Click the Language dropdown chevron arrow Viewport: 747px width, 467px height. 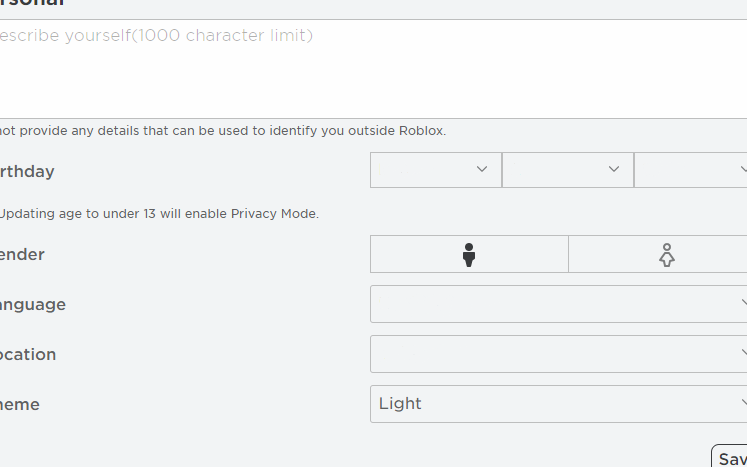(742, 303)
